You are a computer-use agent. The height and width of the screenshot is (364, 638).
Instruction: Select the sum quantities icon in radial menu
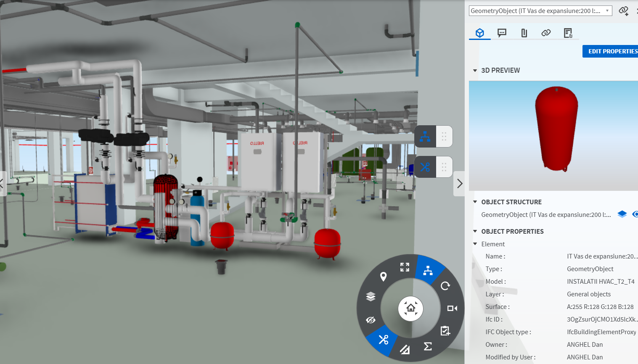[428, 346]
